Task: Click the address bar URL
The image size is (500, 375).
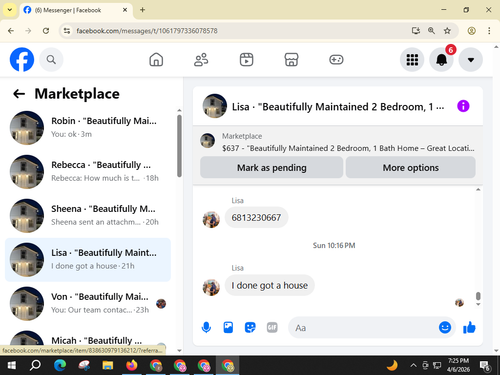Action: click(x=147, y=31)
